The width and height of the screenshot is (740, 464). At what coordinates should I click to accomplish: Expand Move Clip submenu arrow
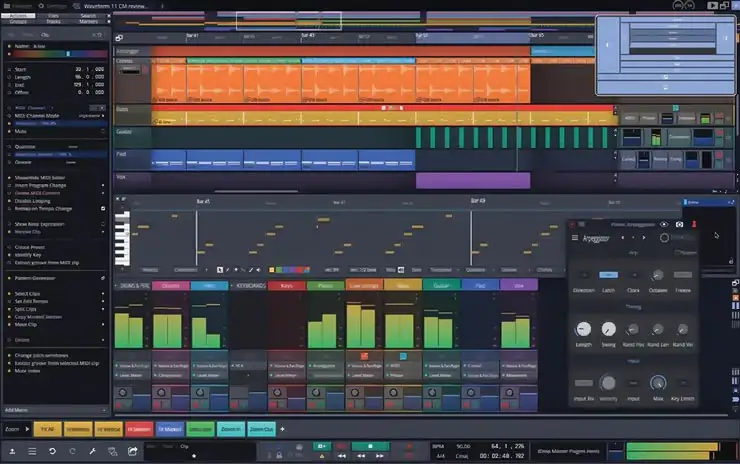click(103, 325)
